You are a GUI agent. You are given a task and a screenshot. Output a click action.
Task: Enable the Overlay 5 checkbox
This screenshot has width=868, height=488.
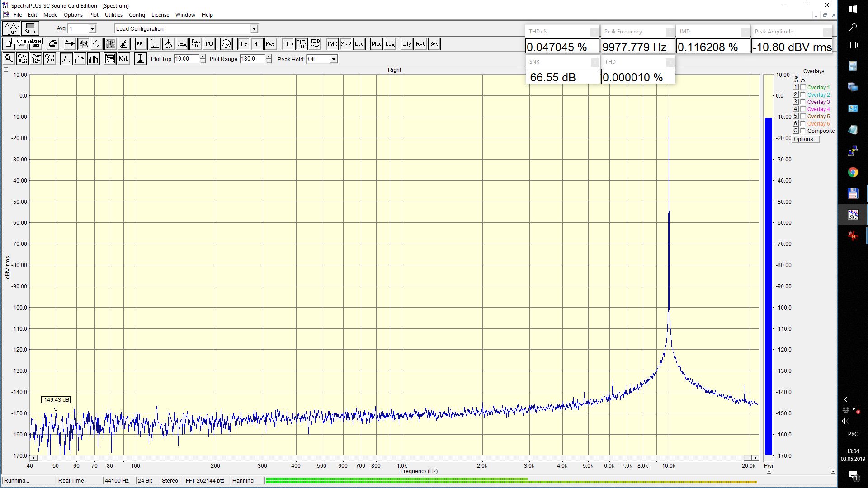(x=803, y=116)
